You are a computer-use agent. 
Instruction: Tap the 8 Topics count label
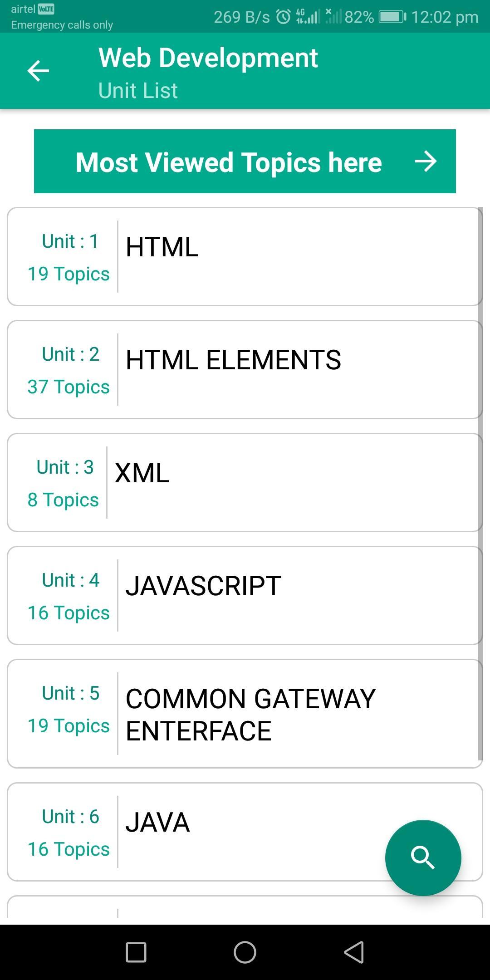point(63,500)
